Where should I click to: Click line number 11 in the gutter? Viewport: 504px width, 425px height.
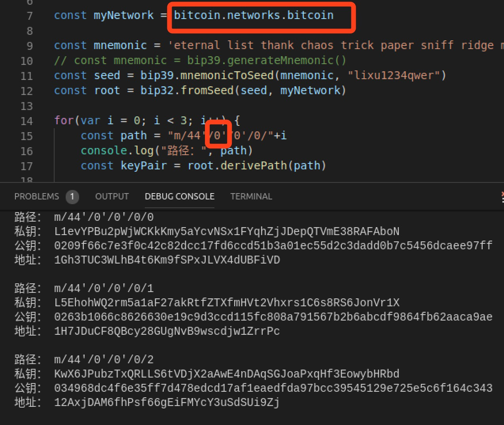(x=27, y=76)
